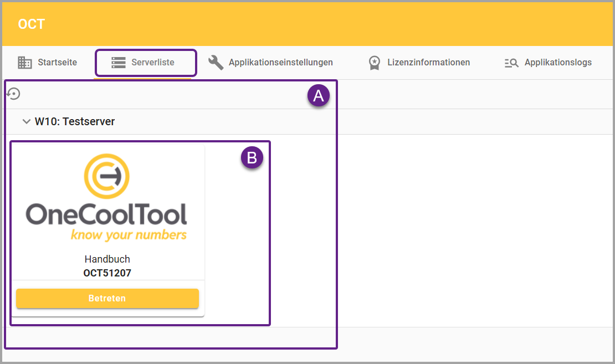Click the OCT title in header

tap(32, 24)
